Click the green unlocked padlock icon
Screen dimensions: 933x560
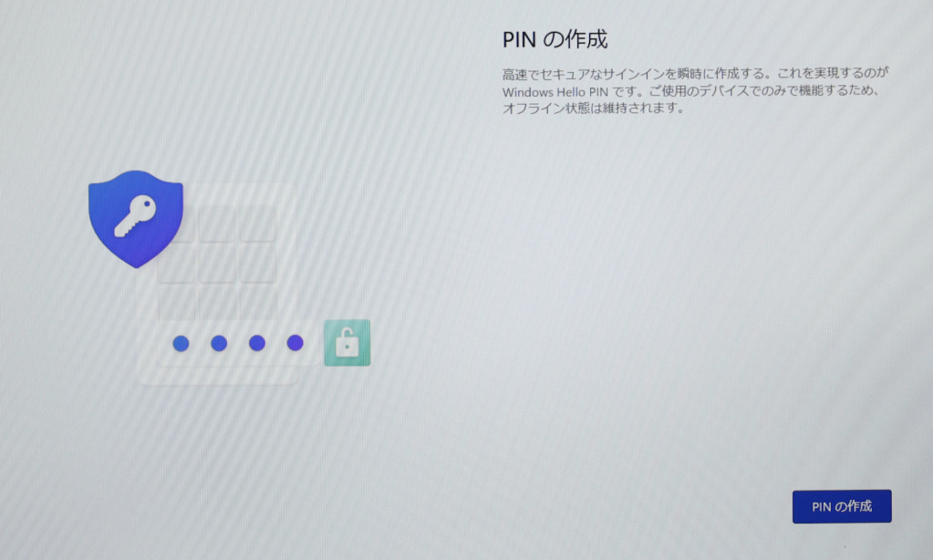pyautogui.click(x=347, y=343)
